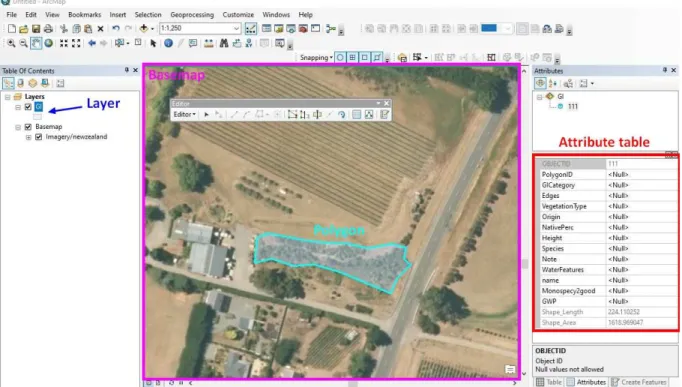Switch to the Table tab
682x387 pixels.
point(549,382)
